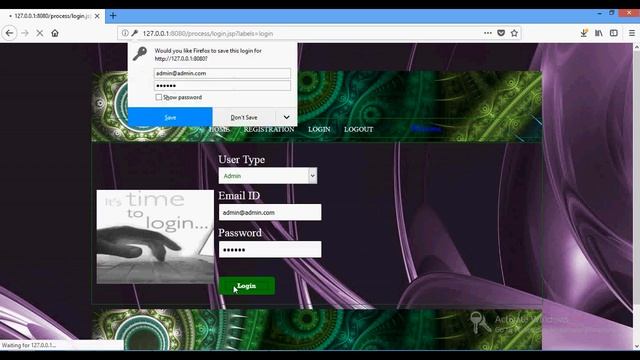Open Firefox hamburger menu
Viewport: 640px width, 360px height.
[x=631, y=33]
